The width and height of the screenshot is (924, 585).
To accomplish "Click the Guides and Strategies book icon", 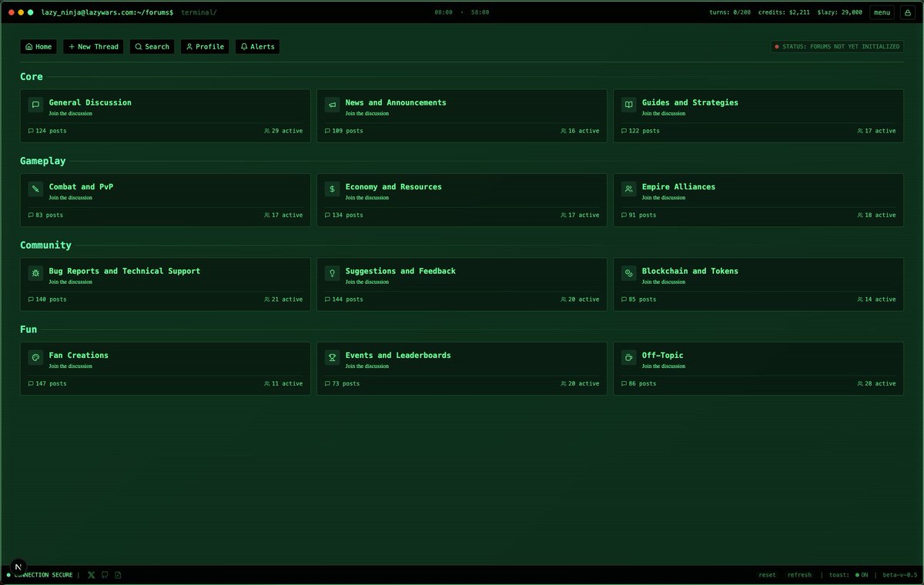I will tap(628, 105).
